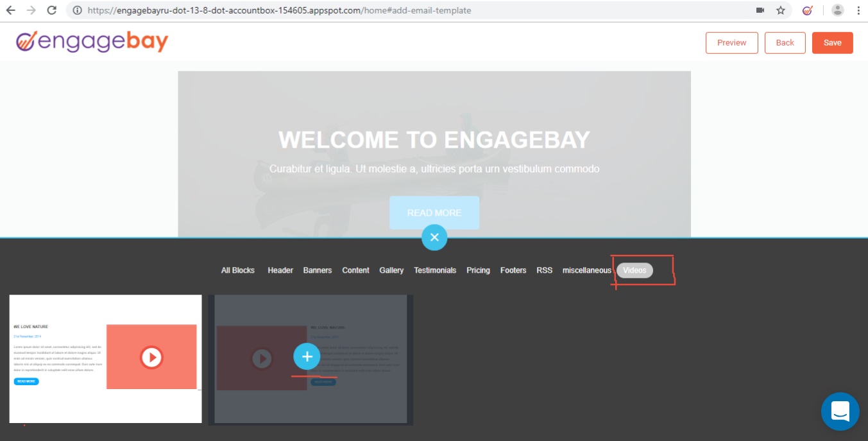Select the Pricing category tab

tap(478, 270)
